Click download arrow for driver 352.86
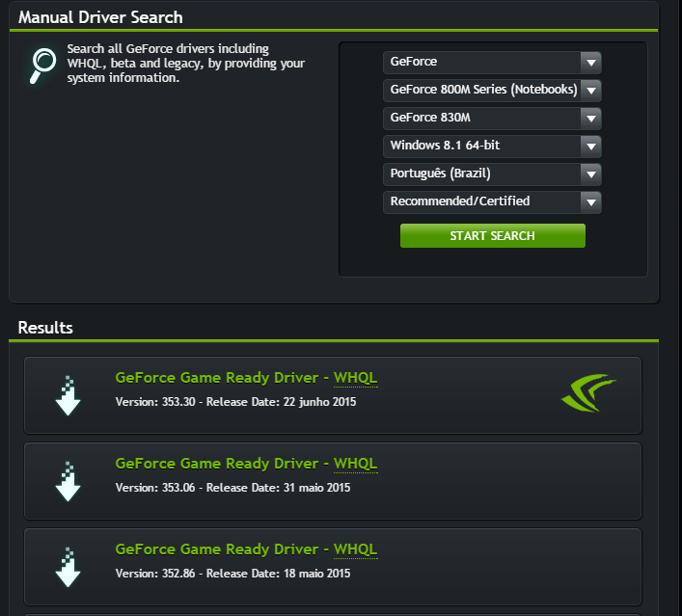Screen dimensions: 682x616 [x=68, y=567]
